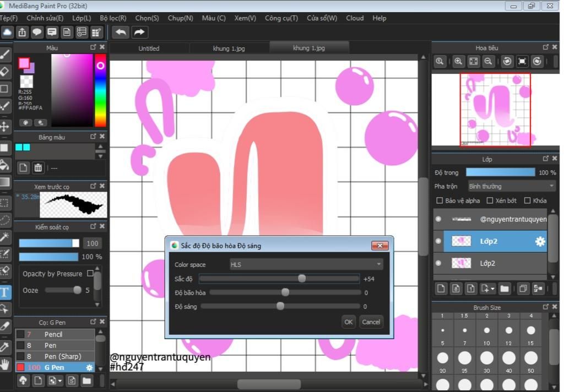Click the Sắc độ hue slider handle
Viewport: 564px width, 392px height.
[x=302, y=279]
